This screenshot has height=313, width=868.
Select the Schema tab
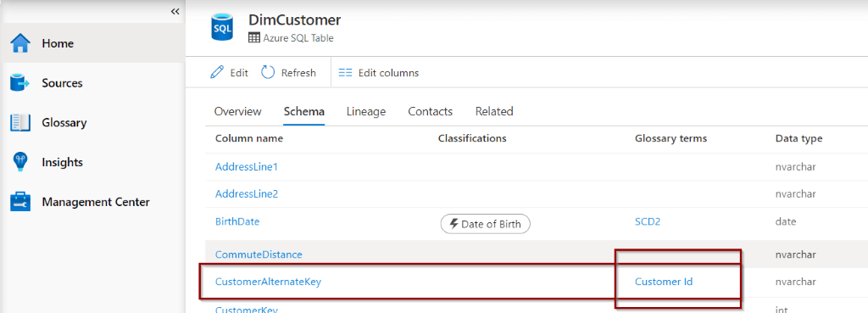304,111
